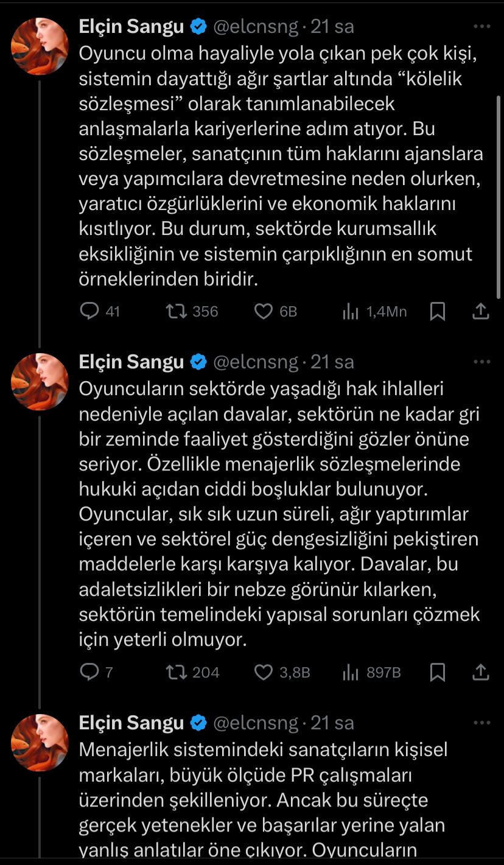
Task: Bookmark the second tweet about davalar
Action: tap(437, 672)
